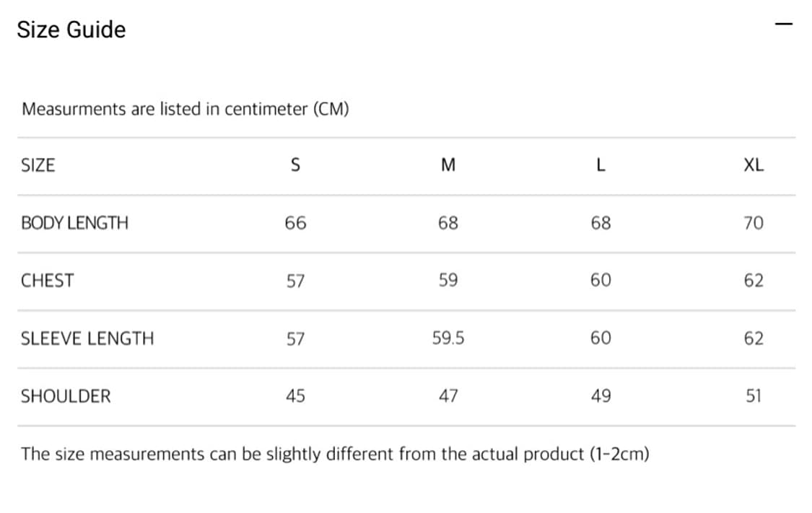Screen dimensions: 812x513
Task: Click the chest value 59 for size M
Action: pyautogui.click(x=448, y=281)
